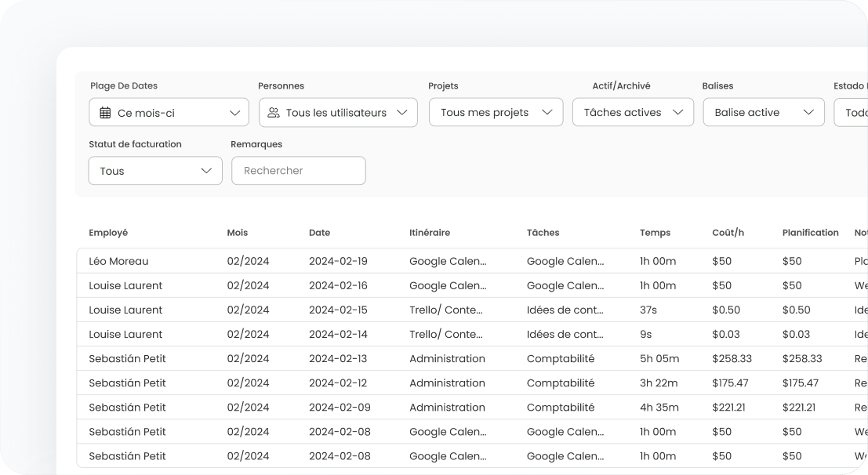Image resolution: width=868 pixels, height=475 pixels.
Task: Click the date 2024-02-14
Action: point(338,335)
